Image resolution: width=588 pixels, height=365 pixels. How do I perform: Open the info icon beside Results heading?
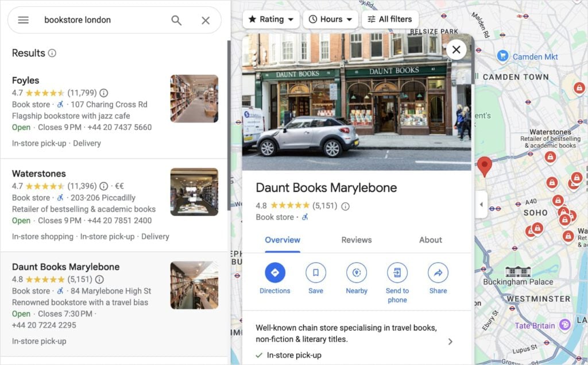pos(53,53)
